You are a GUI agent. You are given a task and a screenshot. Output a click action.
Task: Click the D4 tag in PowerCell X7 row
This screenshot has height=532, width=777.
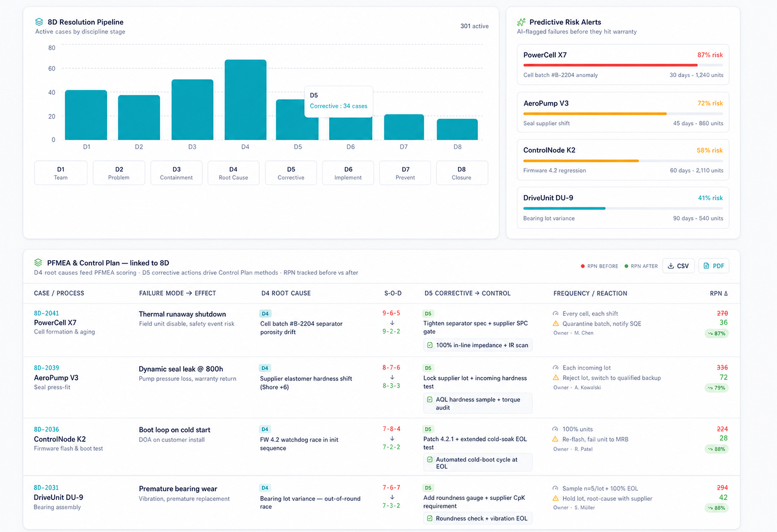pos(265,314)
